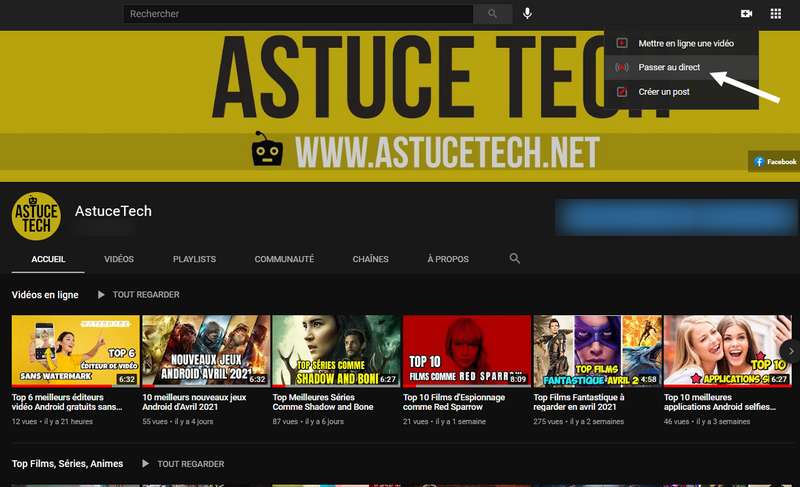The image size is (800, 487).
Task: Open the YouTube apps grid icon
Action: pyautogui.click(x=776, y=14)
